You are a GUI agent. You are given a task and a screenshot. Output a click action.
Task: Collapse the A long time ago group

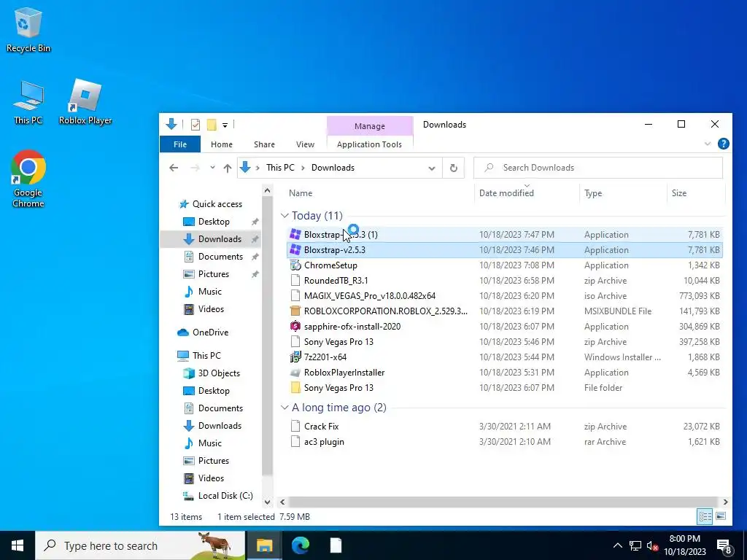pyautogui.click(x=285, y=408)
